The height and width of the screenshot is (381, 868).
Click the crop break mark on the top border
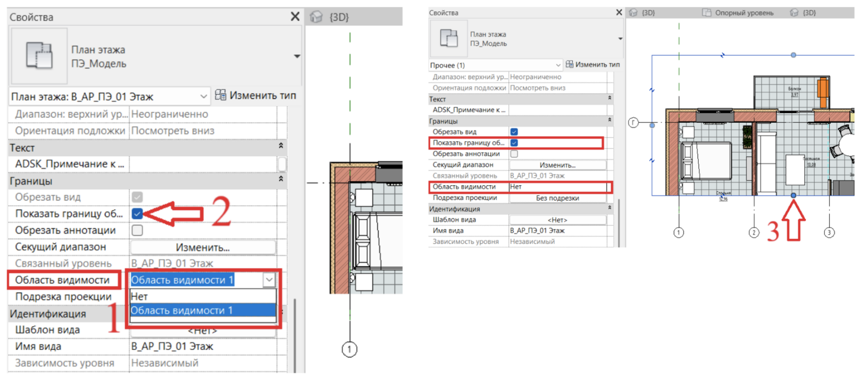click(x=722, y=55)
